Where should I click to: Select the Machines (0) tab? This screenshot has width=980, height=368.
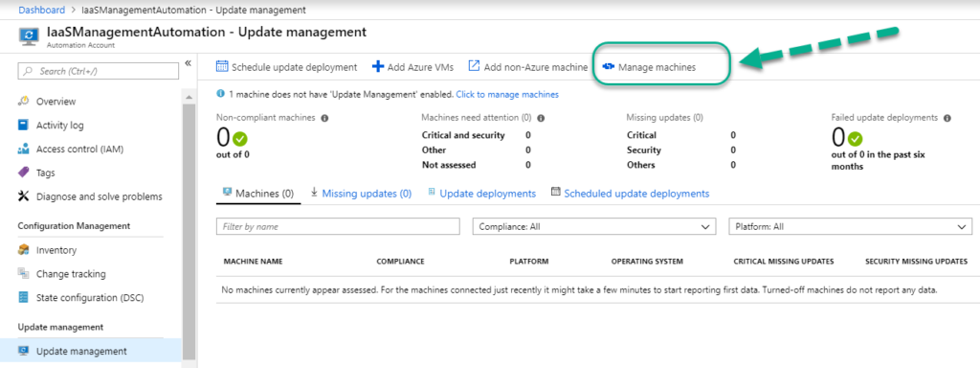pos(258,194)
